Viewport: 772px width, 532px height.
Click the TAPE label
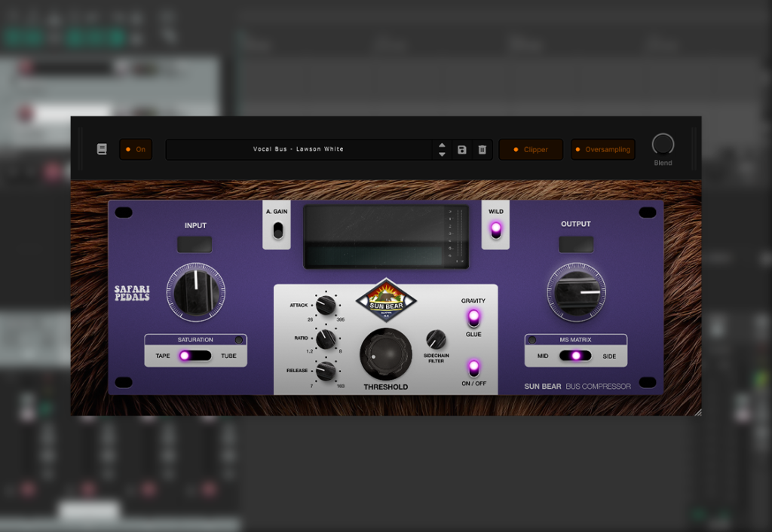click(163, 356)
